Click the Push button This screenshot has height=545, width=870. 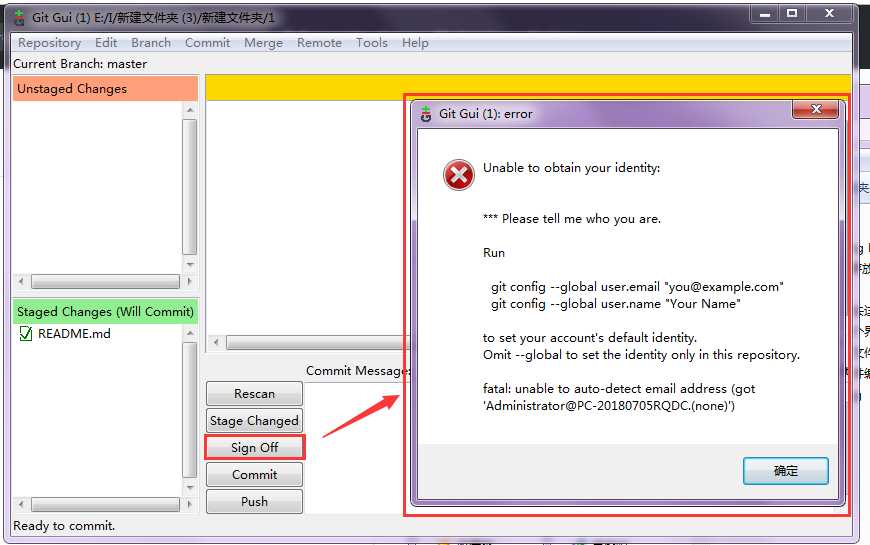coord(254,501)
